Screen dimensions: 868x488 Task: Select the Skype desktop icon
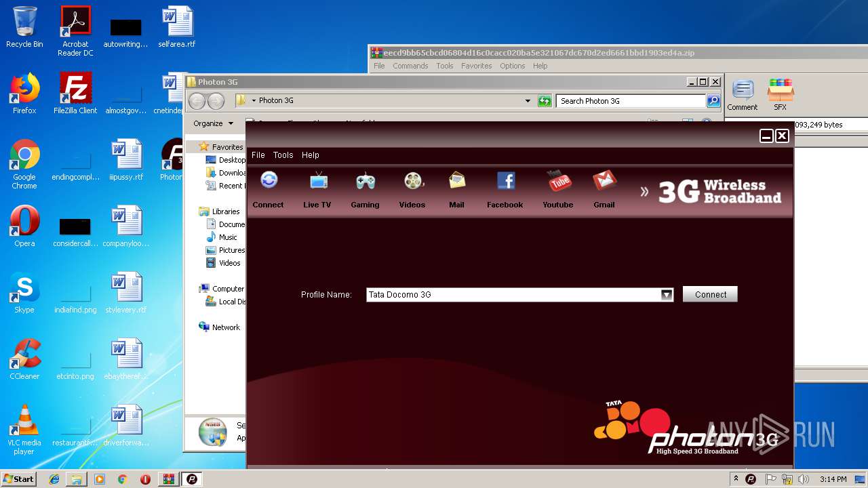click(x=24, y=293)
